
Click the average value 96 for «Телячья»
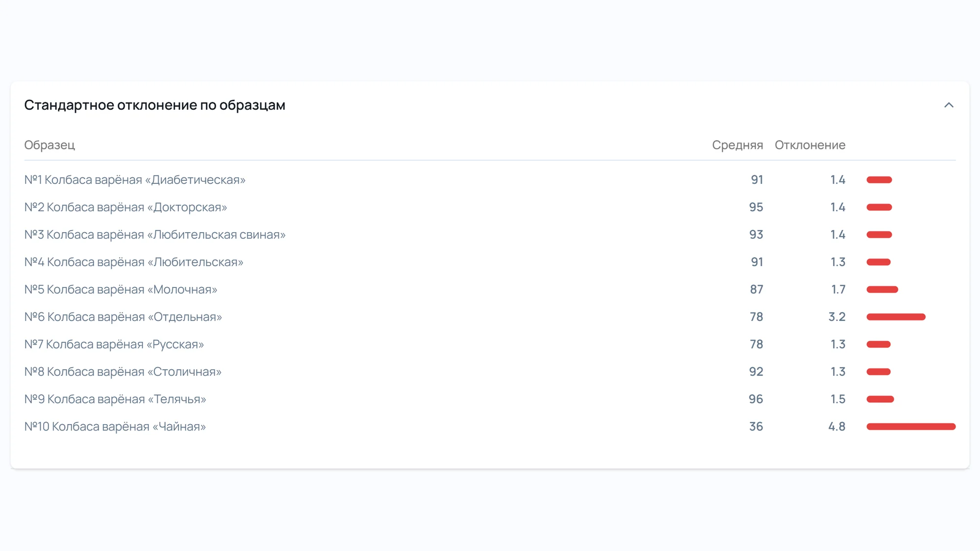tap(756, 399)
